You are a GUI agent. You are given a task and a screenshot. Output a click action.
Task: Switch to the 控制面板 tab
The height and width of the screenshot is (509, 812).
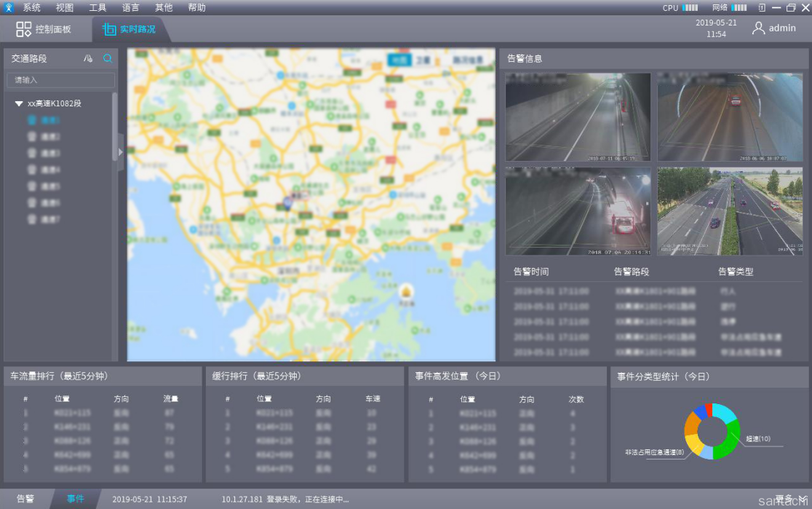(x=44, y=30)
